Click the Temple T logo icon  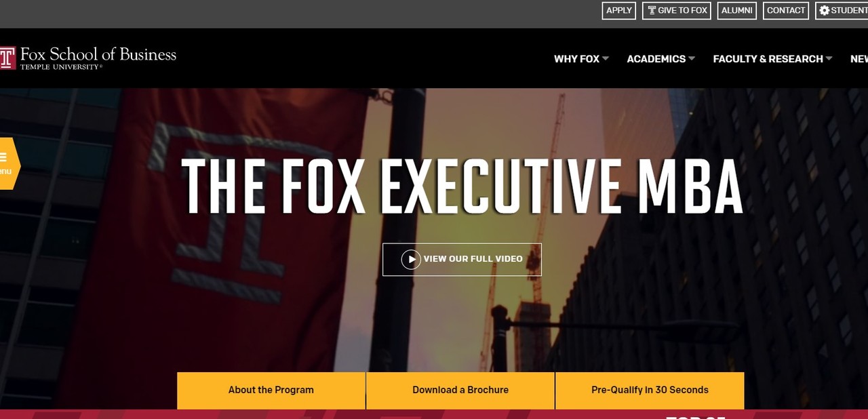7,58
